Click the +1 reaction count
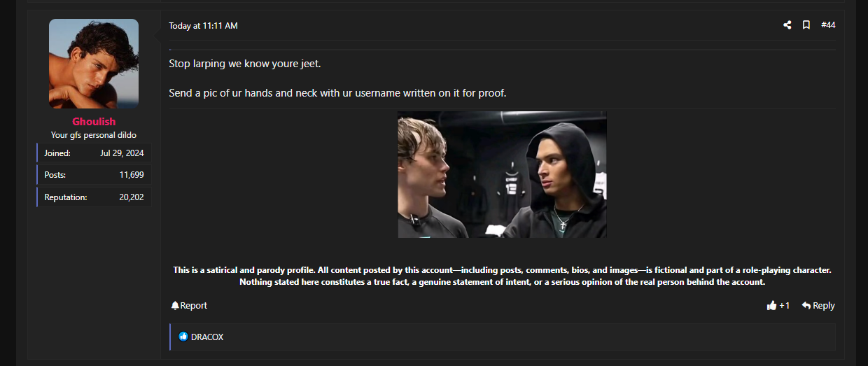The height and width of the screenshot is (366, 868). pyautogui.click(x=785, y=306)
